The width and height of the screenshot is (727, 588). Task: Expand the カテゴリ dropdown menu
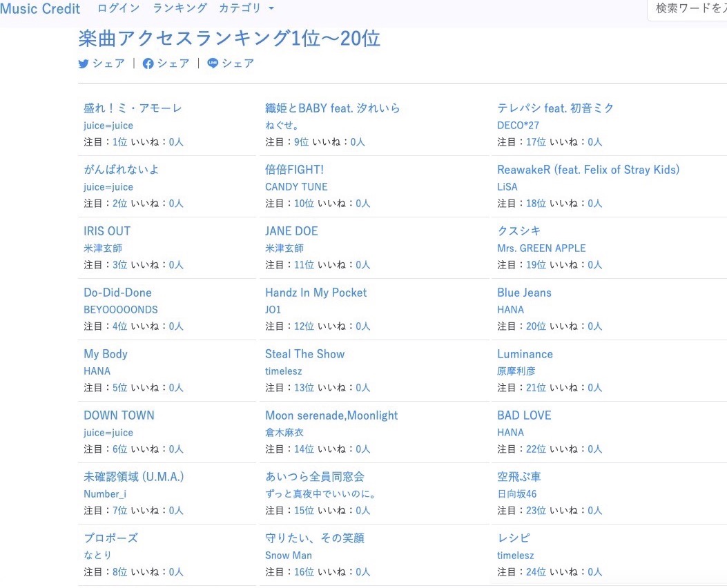tap(246, 8)
